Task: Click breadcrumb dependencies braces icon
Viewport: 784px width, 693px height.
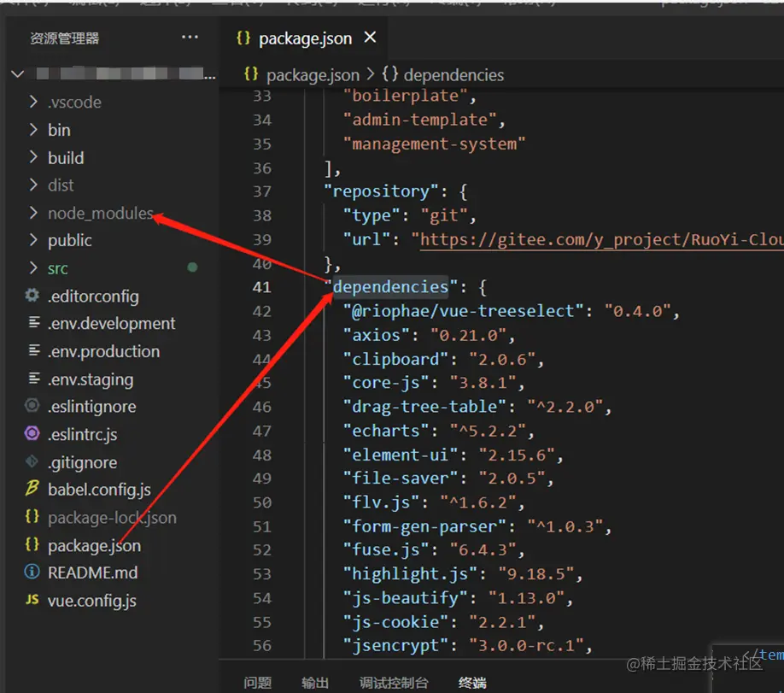Action: coord(390,74)
